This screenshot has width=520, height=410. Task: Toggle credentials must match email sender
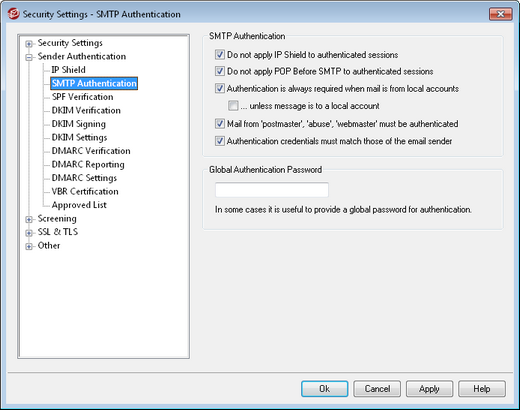click(x=220, y=141)
